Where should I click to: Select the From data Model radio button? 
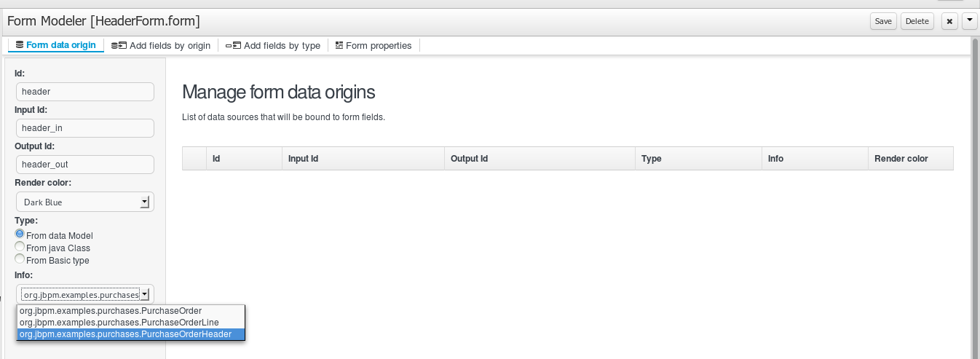click(x=20, y=234)
